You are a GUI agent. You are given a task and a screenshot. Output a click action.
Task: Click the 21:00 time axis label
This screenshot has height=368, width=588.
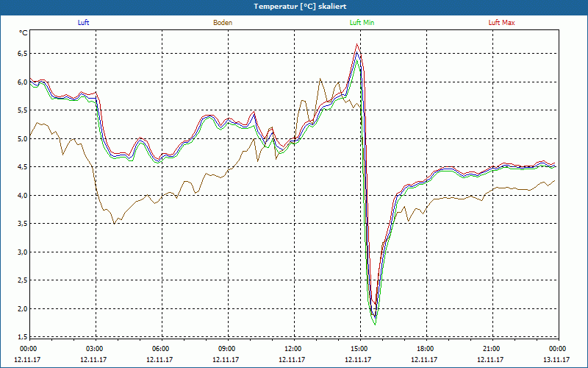coord(491,349)
